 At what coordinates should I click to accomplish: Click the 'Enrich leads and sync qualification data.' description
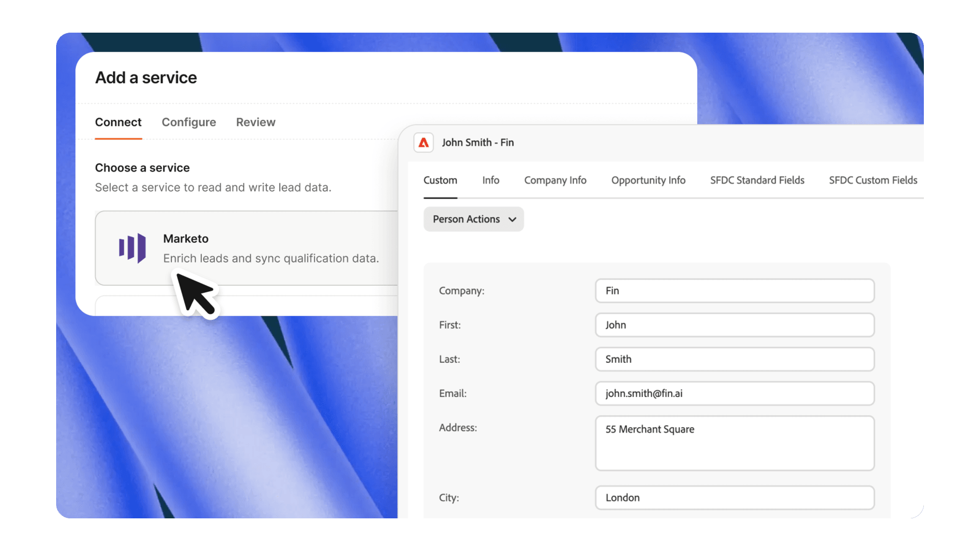(x=271, y=258)
